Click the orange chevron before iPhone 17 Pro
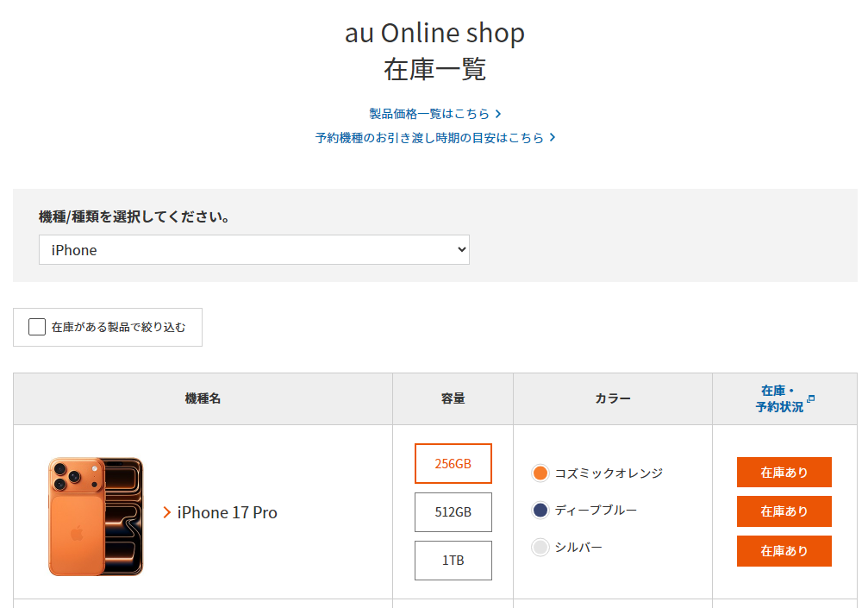This screenshot has width=868, height=608. click(x=167, y=512)
